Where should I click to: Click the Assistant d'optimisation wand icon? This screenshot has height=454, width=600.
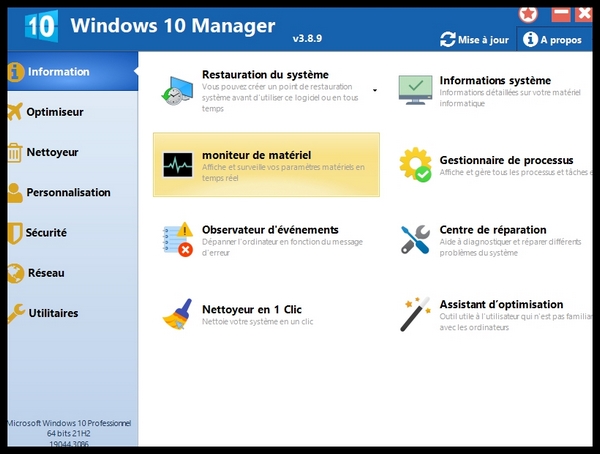tap(415, 313)
